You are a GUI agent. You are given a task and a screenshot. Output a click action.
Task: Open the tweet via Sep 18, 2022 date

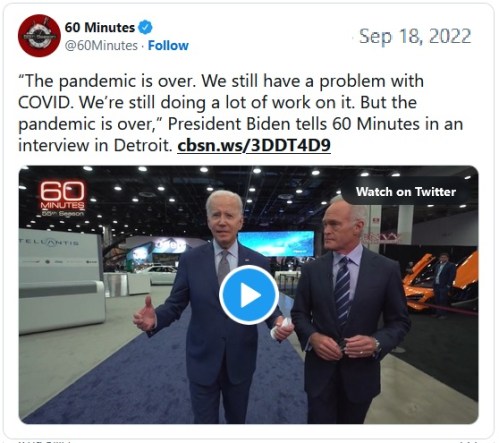415,36
